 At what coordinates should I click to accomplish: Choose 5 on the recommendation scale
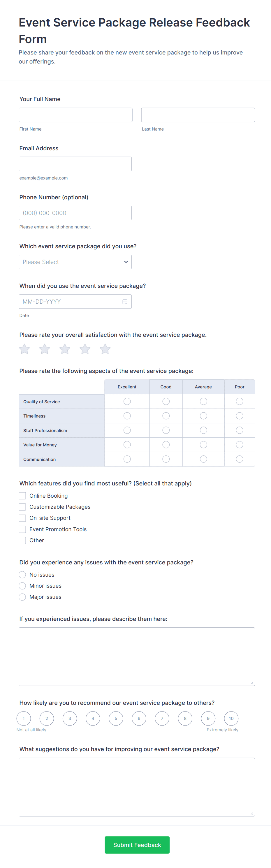[x=116, y=719]
